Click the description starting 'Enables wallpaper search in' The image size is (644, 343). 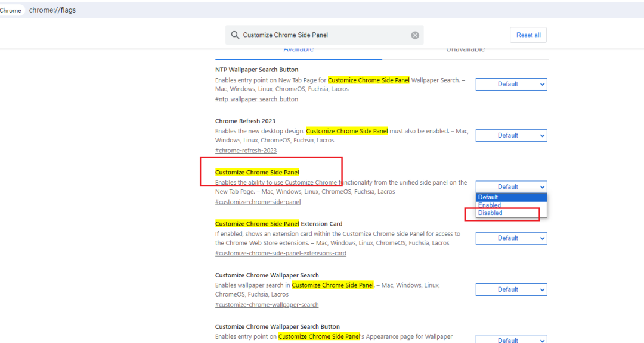[327, 289]
